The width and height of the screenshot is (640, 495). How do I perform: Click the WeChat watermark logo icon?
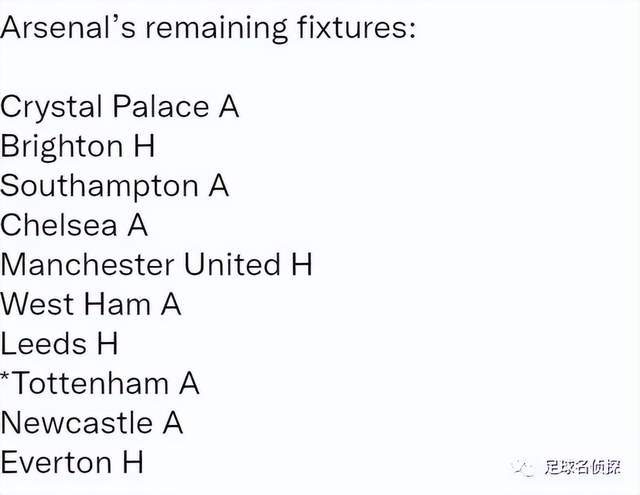(x=523, y=468)
